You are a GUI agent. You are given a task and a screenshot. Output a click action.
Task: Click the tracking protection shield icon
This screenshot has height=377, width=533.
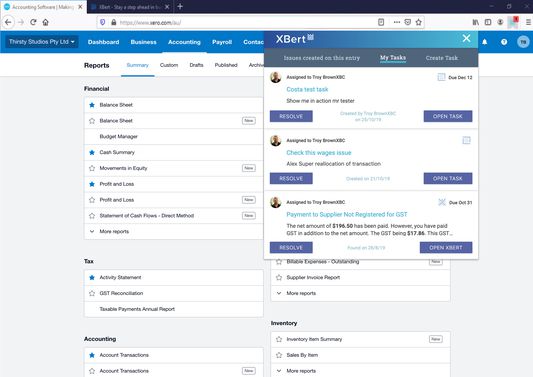tap(102, 22)
